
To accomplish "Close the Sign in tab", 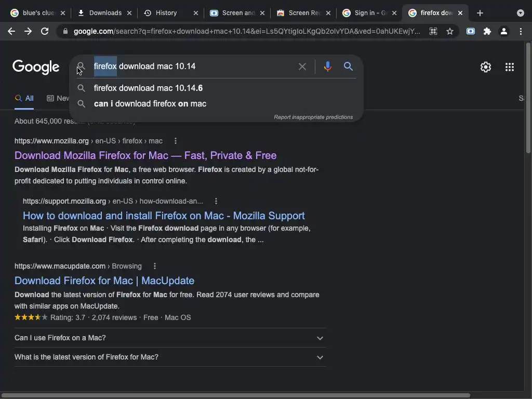I will (394, 13).
